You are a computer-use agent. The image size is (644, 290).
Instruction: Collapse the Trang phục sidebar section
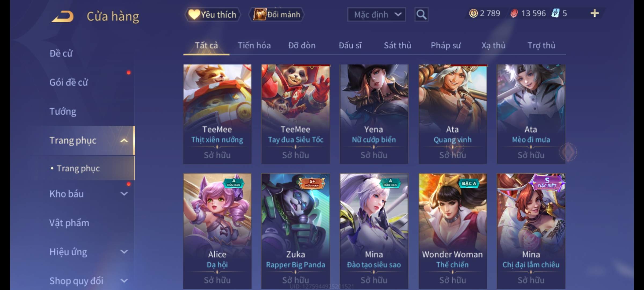click(x=124, y=140)
